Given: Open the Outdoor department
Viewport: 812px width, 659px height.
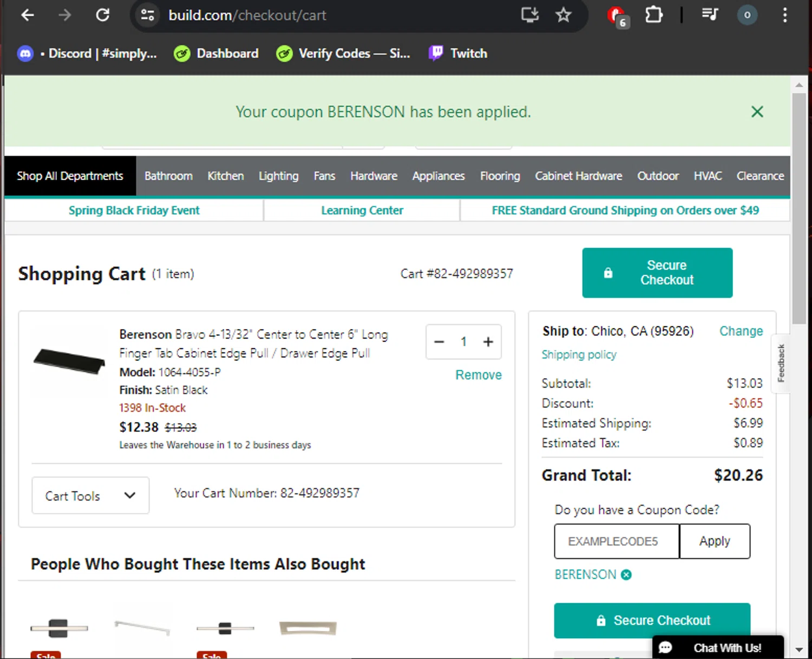Looking at the screenshot, I should tap(658, 176).
